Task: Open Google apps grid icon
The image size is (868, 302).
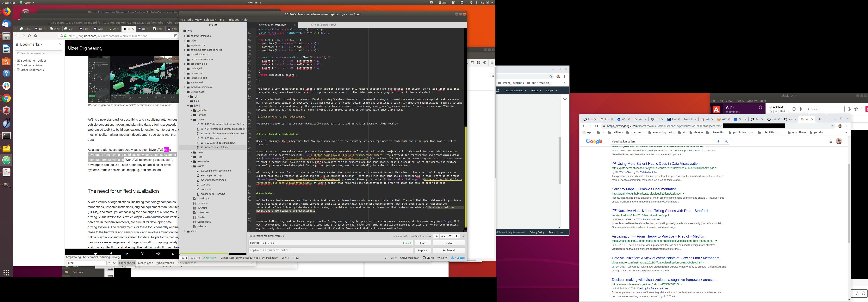Action: coord(830,141)
